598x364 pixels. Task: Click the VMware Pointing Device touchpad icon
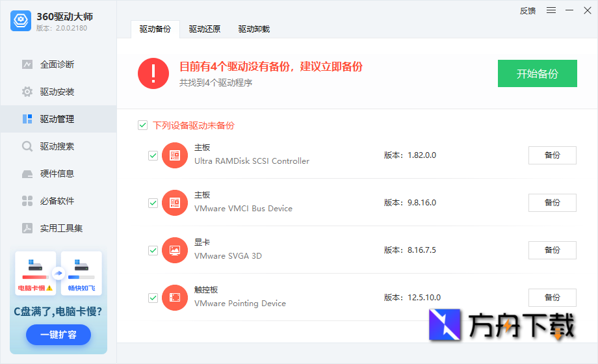point(175,298)
